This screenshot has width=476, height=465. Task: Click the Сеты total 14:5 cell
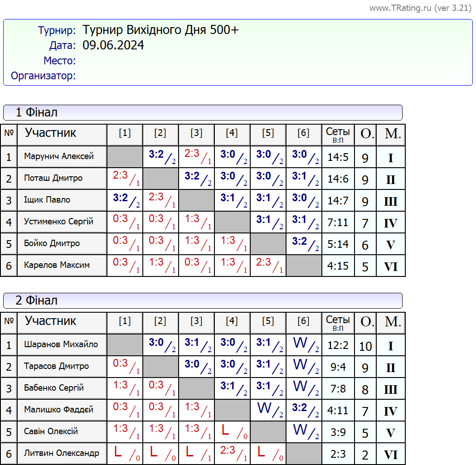338,157
